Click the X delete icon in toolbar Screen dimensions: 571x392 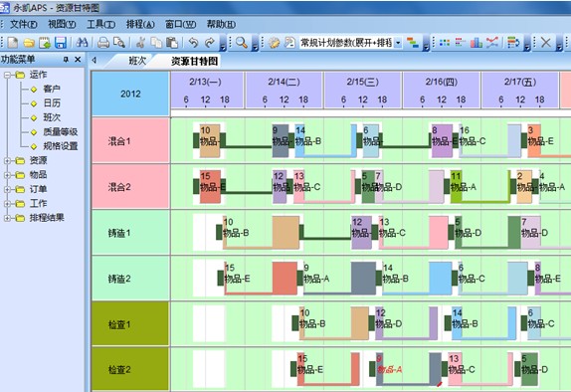pyautogui.click(x=546, y=43)
